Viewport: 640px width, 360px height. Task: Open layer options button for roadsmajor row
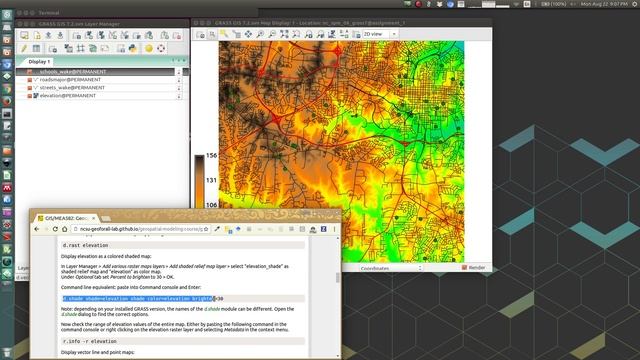click(179, 80)
